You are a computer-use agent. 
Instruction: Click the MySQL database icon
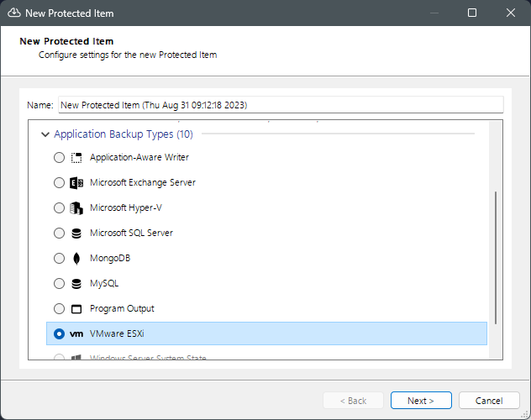(76, 283)
